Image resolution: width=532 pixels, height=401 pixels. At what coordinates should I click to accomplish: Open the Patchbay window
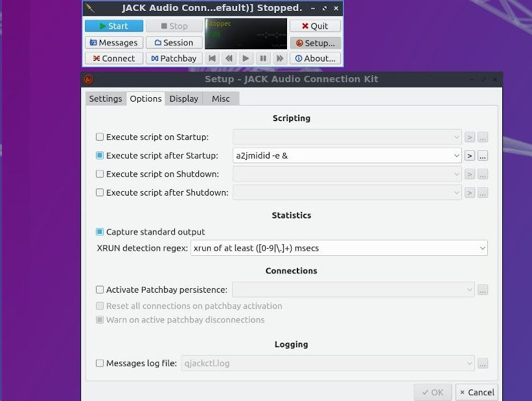point(174,58)
